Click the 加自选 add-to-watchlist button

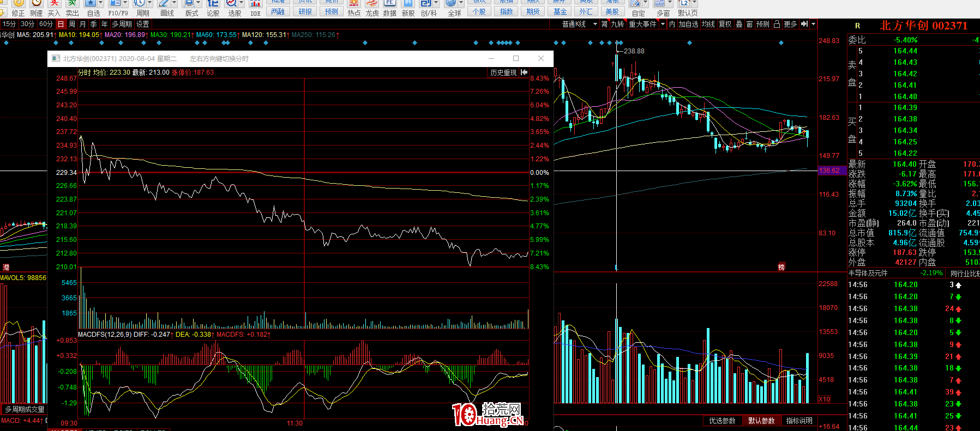(688, 24)
